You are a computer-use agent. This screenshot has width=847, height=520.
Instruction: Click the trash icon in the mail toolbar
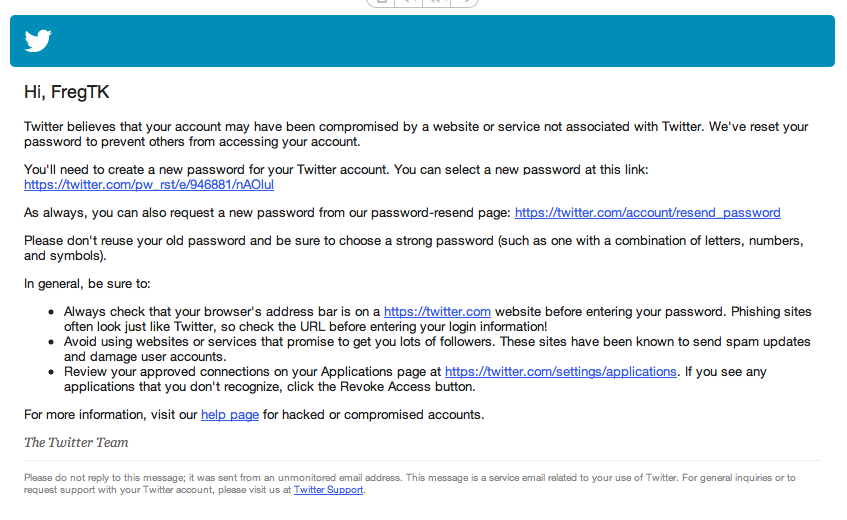click(x=381, y=2)
